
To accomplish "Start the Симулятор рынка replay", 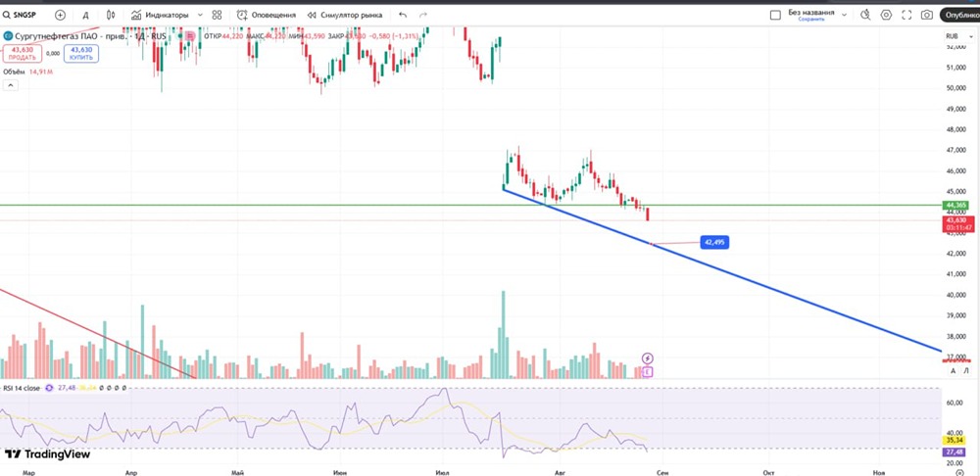I will click(x=344, y=15).
